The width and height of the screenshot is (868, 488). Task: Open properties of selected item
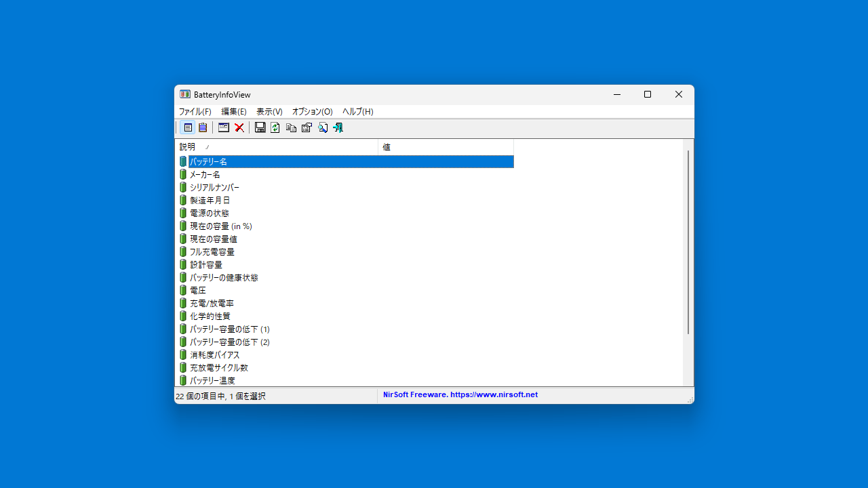[x=307, y=127]
